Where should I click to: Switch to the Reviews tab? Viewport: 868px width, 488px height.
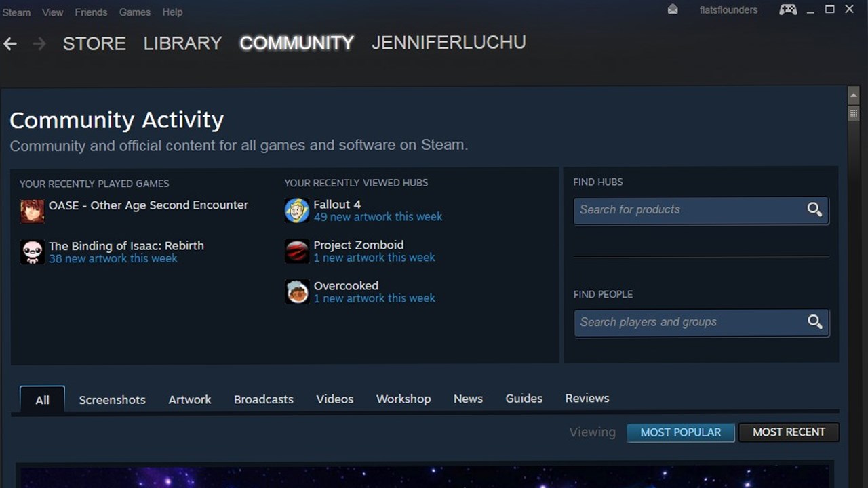tap(587, 398)
